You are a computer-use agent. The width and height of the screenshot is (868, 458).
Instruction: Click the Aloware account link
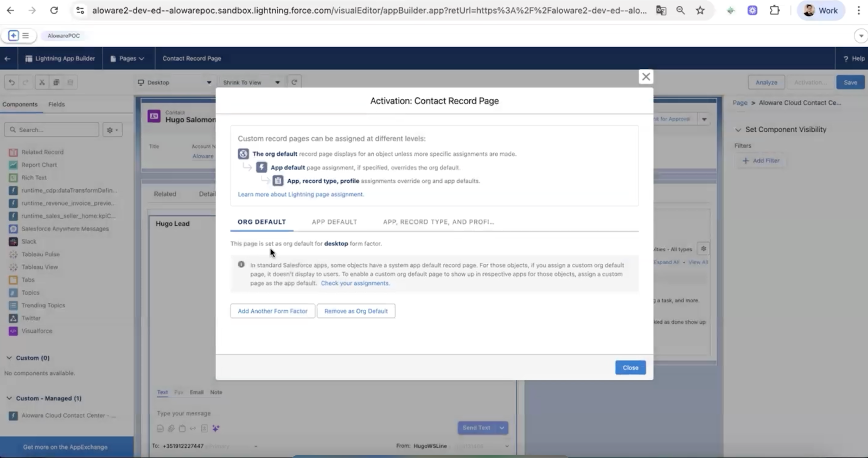click(203, 156)
